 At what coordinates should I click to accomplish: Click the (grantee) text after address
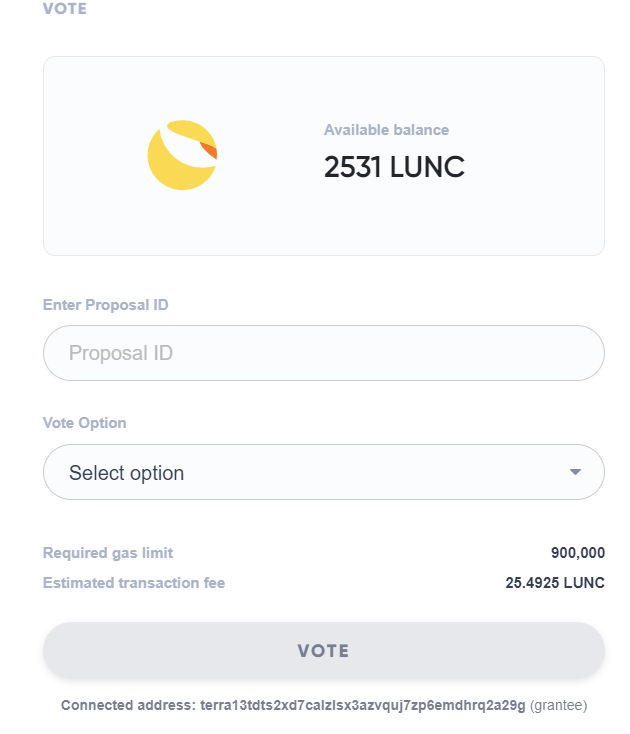click(558, 705)
